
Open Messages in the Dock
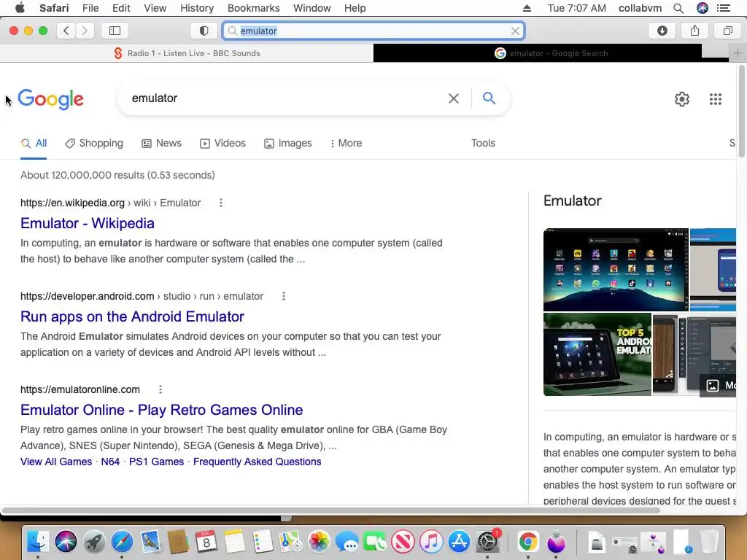[347, 542]
